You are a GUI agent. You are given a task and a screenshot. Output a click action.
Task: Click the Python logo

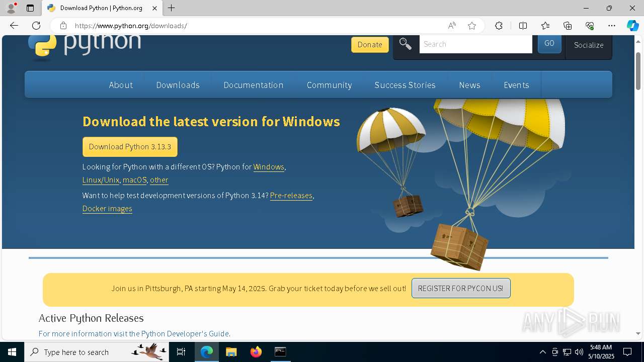point(85,47)
